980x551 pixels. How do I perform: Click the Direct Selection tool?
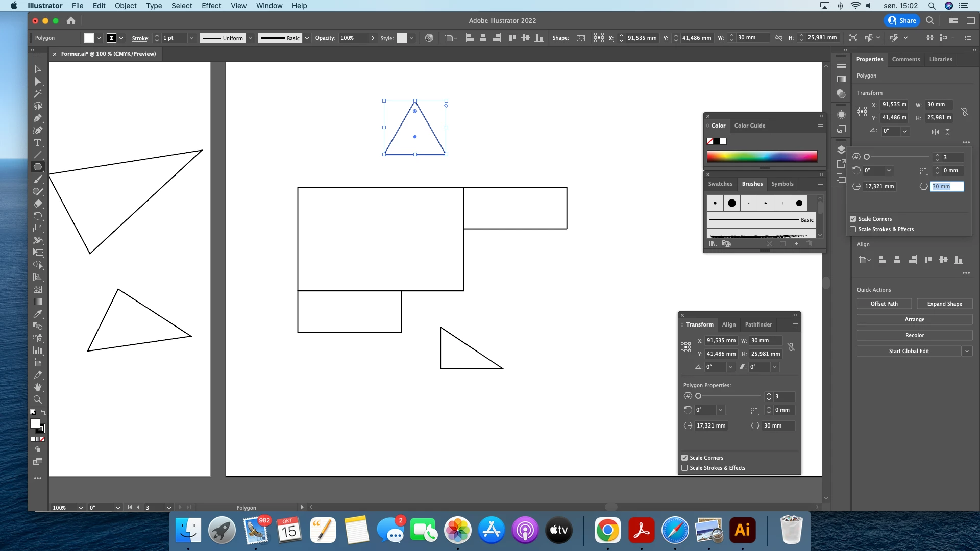(38, 82)
